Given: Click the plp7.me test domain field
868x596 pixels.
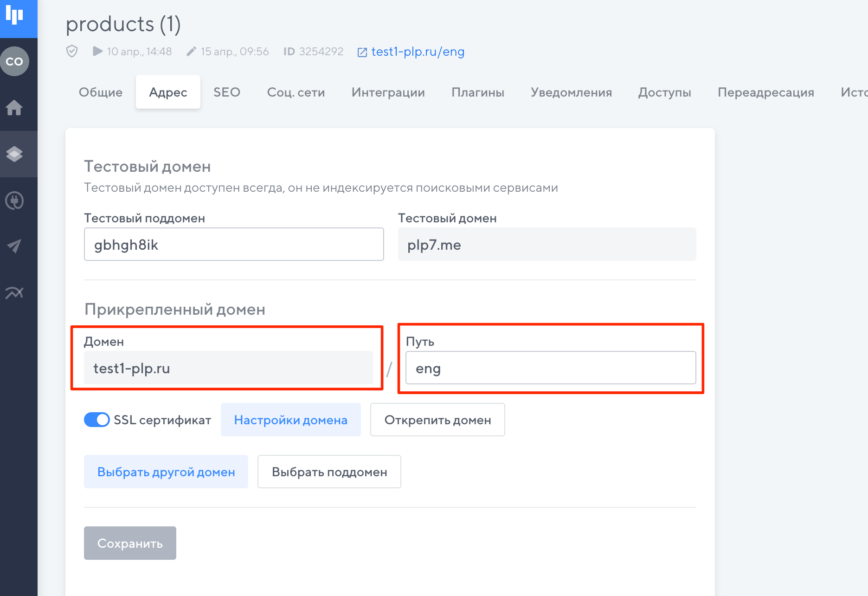Looking at the screenshot, I should tap(547, 244).
